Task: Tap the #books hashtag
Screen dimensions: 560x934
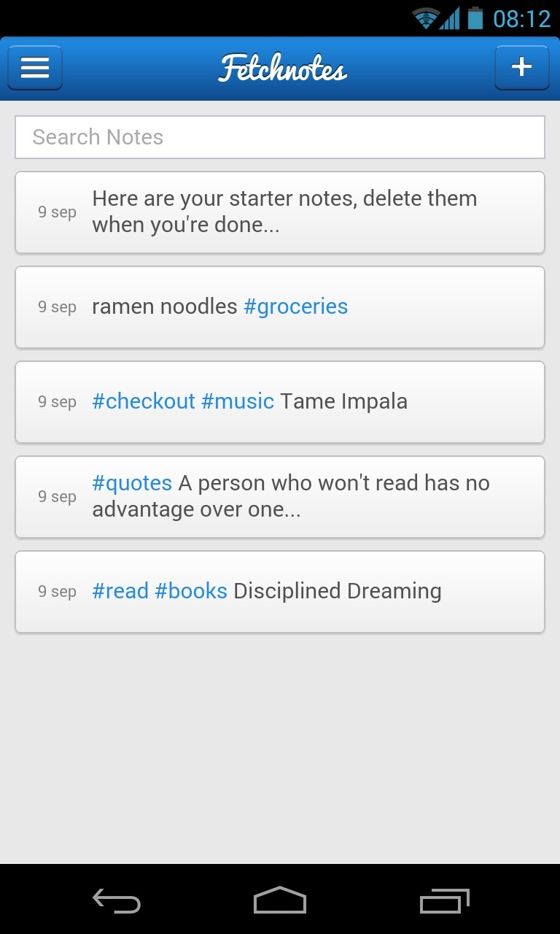Action: pyautogui.click(x=191, y=591)
